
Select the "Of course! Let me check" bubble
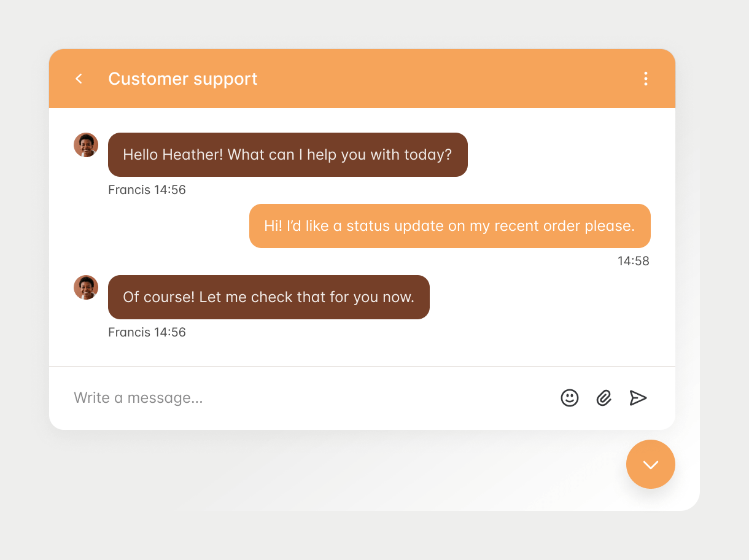click(268, 297)
